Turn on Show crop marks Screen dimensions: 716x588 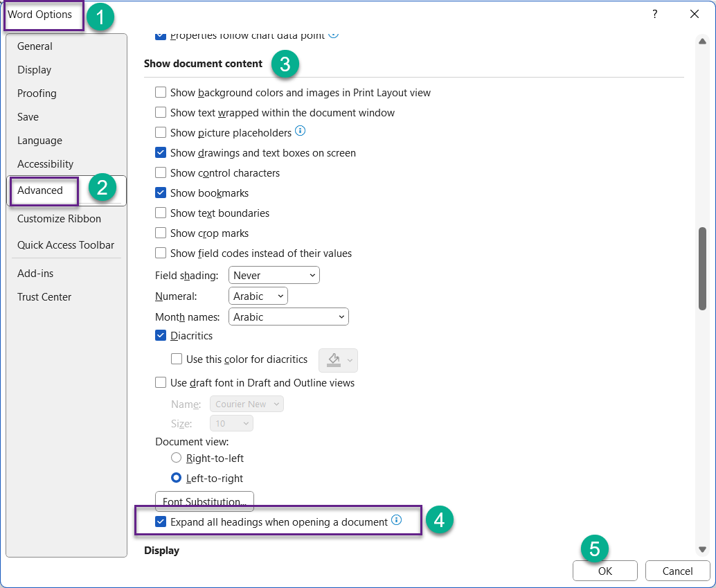[x=161, y=233]
